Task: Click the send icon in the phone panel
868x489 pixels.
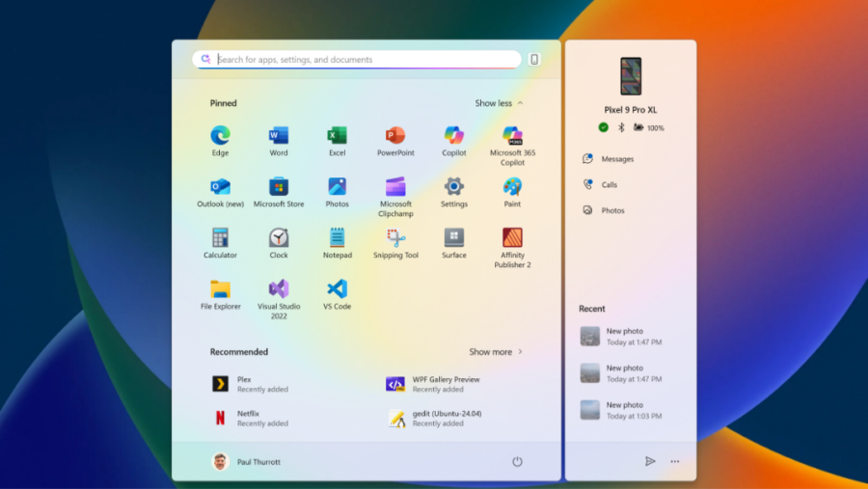Action: click(x=650, y=461)
